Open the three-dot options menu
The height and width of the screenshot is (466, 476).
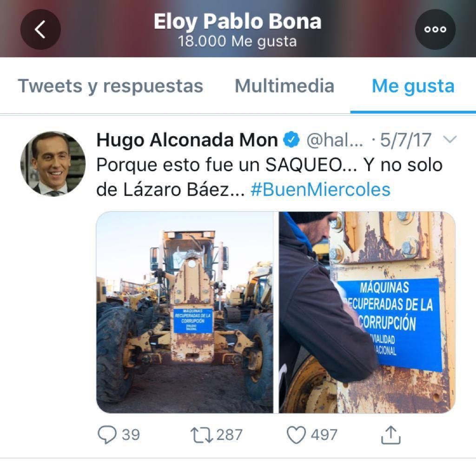(435, 29)
